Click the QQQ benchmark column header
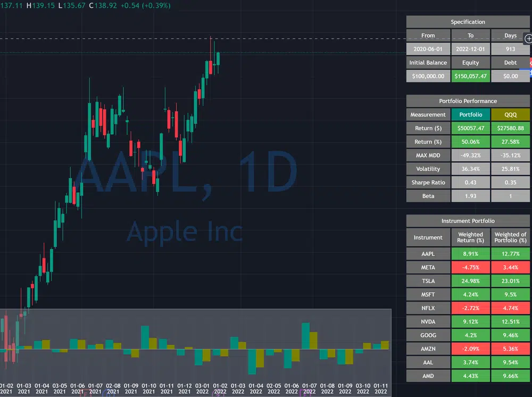This screenshot has width=532, height=397. click(510, 114)
